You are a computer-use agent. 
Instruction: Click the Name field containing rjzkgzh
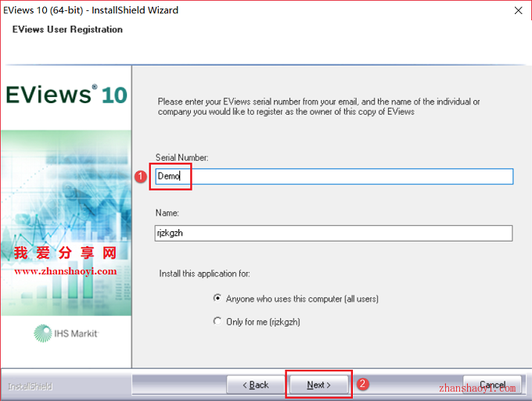point(333,233)
